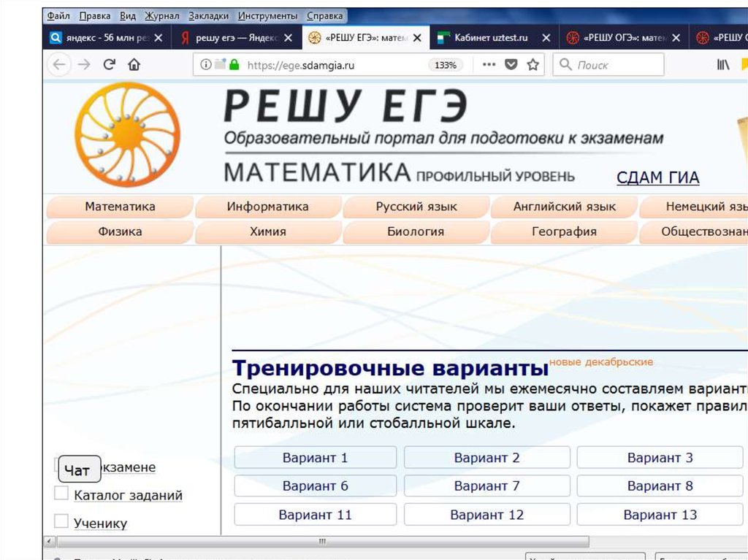Switch to the Кабинет uztest.ru tab
The height and width of the screenshot is (560, 748).
click(x=495, y=38)
